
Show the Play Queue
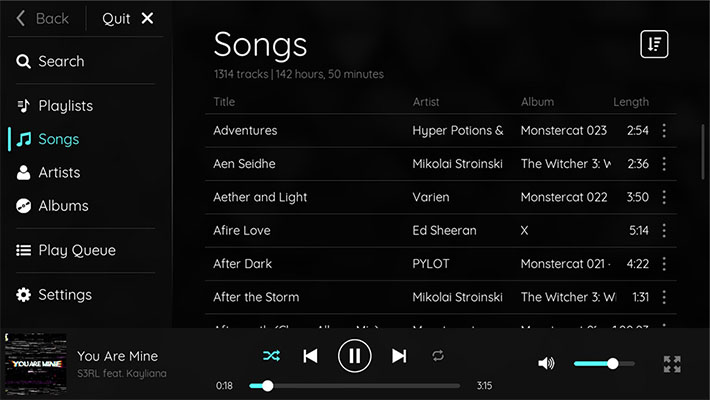pyautogui.click(x=66, y=250)
